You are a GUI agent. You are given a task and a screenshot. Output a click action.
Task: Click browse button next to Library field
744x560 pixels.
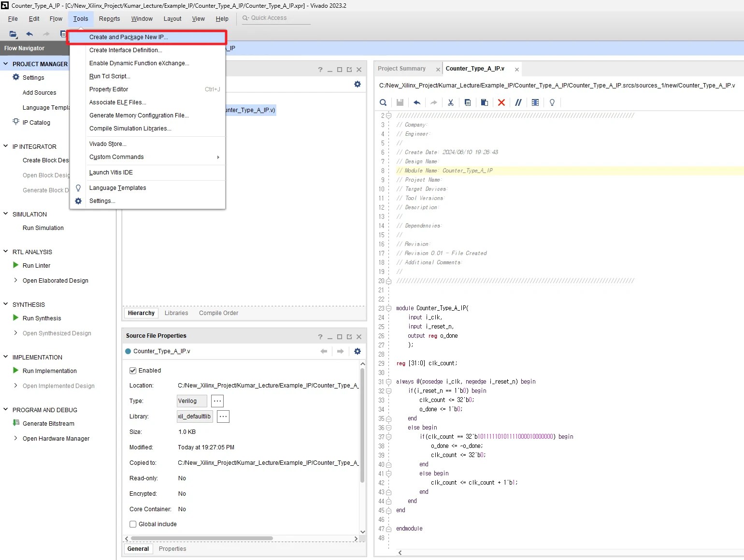[223, 416]
